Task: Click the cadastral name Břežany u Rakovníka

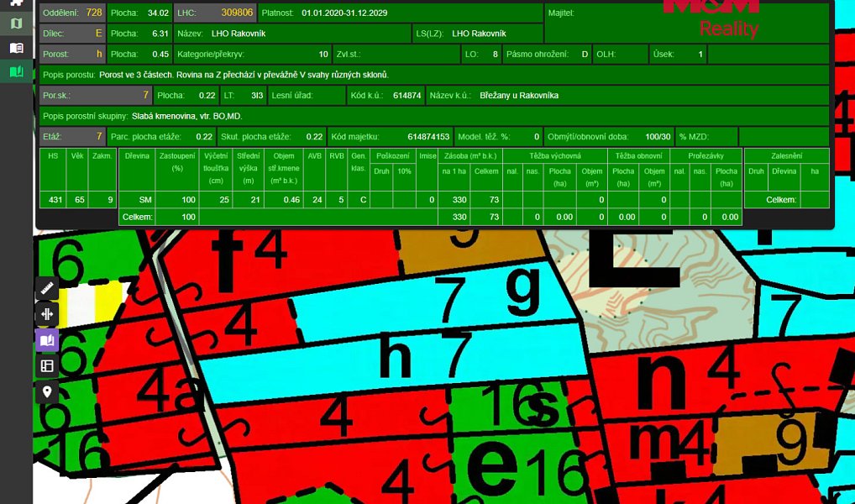Action: click(x=519, y=96)
